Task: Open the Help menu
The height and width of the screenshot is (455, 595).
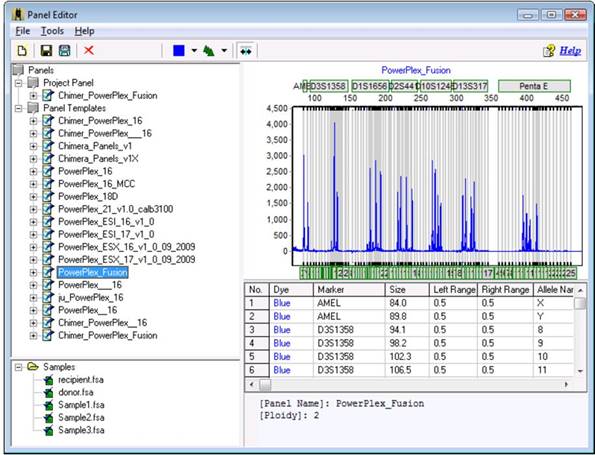Action: [x=84, y=31]
